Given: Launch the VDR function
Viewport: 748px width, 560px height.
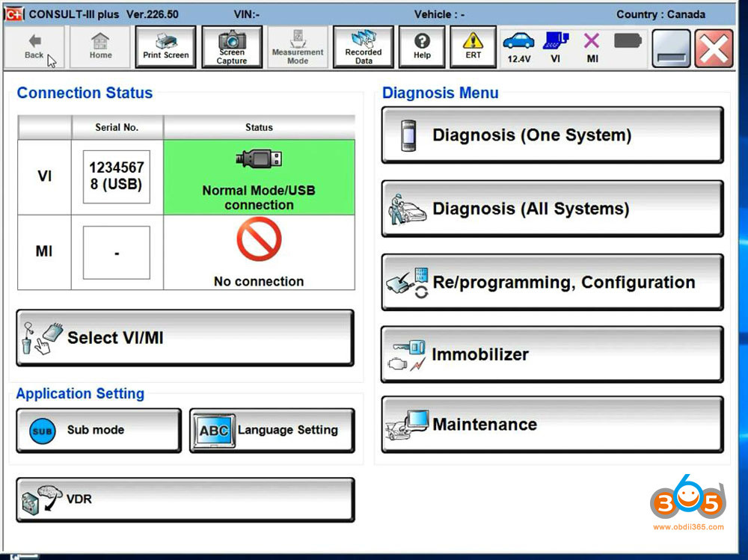Looking at the screenshot, I should point(185,499).
